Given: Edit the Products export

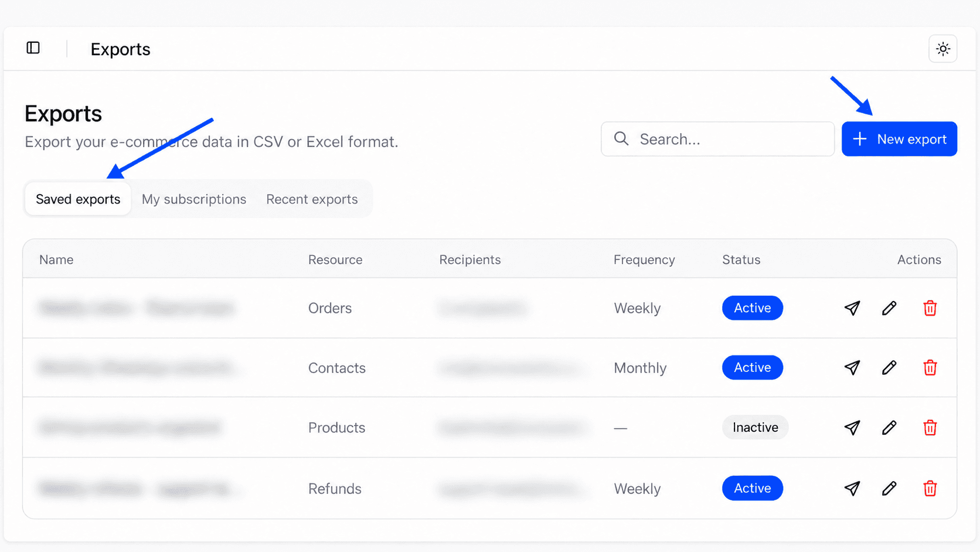Looking at the screenshot, I should point(889,428).
